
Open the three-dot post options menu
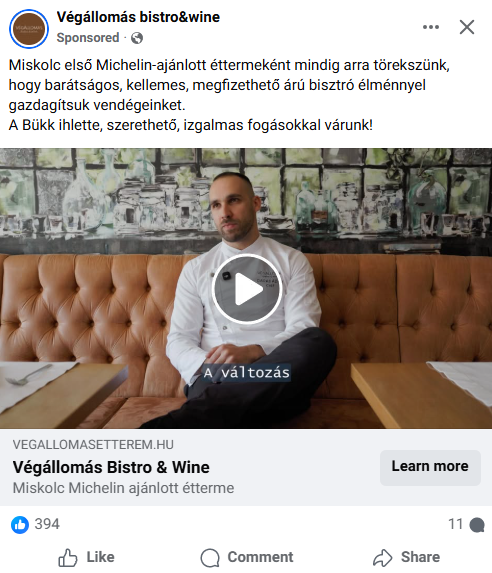coord(431,27)
